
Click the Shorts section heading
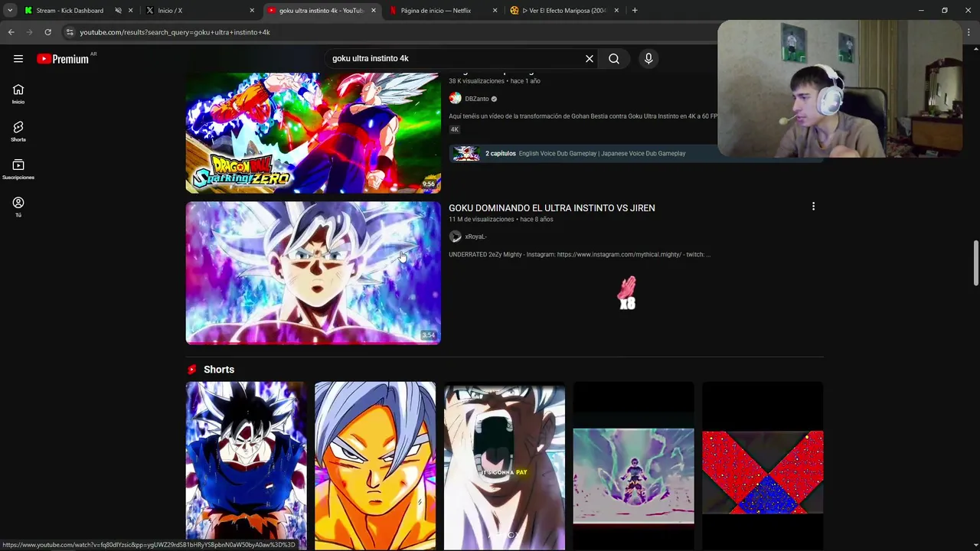pyautogui.click(x=219, y=370)
